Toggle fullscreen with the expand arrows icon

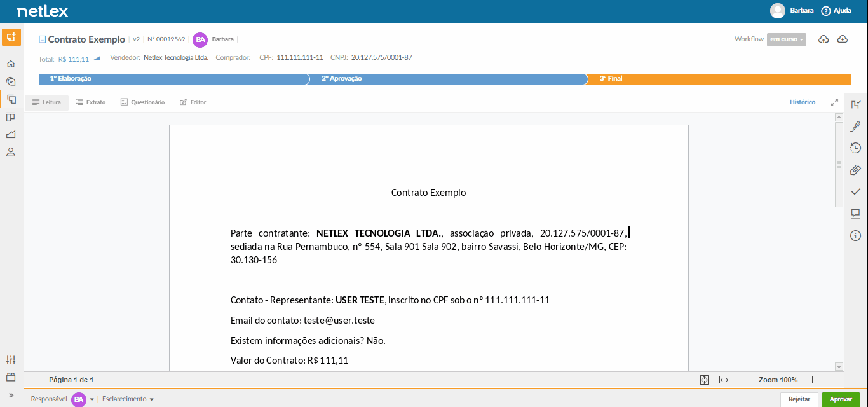tap(834, 102)
